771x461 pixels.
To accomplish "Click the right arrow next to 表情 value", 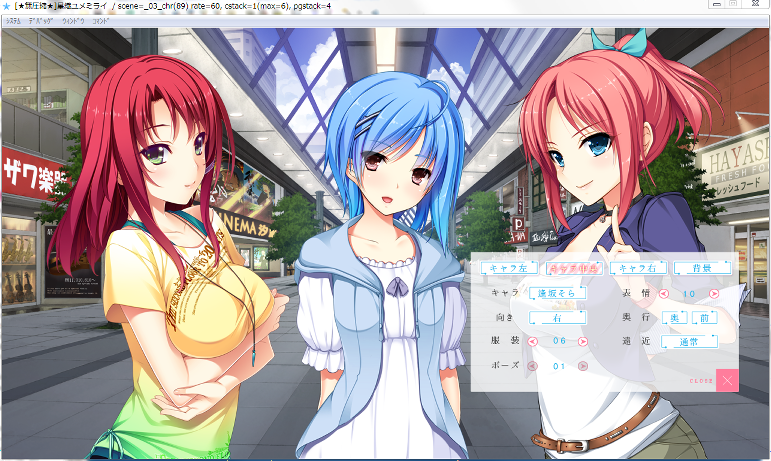I will (714, 293).
